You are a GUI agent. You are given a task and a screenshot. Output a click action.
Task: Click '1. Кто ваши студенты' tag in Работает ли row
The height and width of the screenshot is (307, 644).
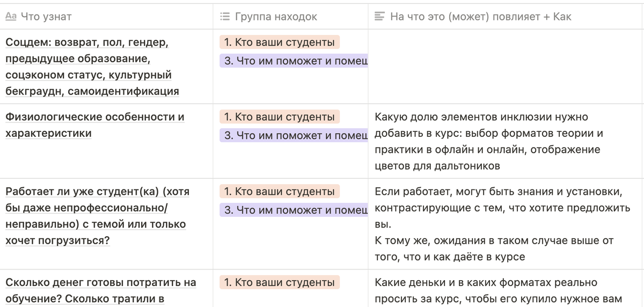(280, 192)
